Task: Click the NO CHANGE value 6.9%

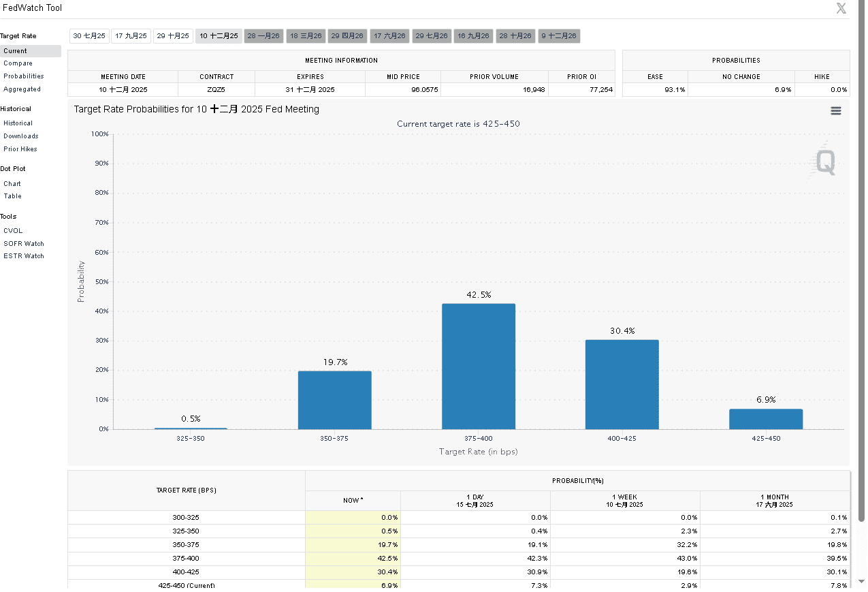Action: click(783, 90)
